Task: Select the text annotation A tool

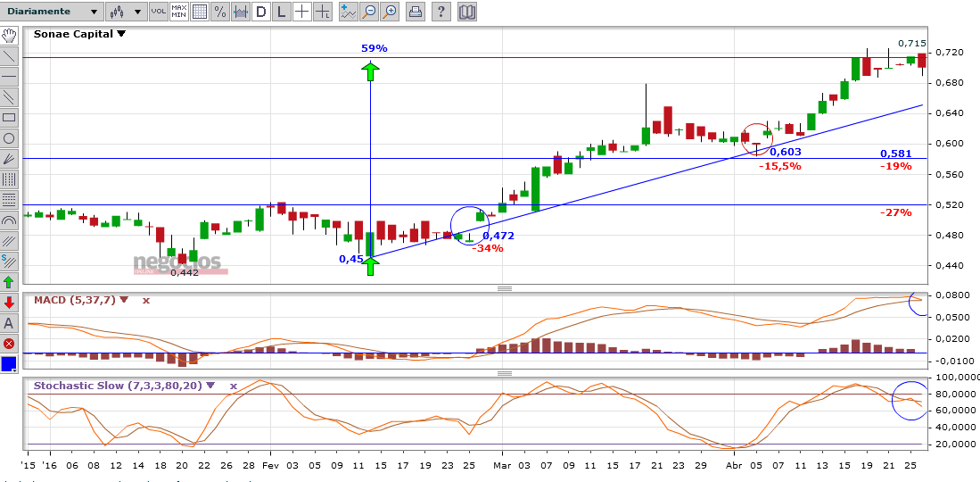Action: click(9, 323)
